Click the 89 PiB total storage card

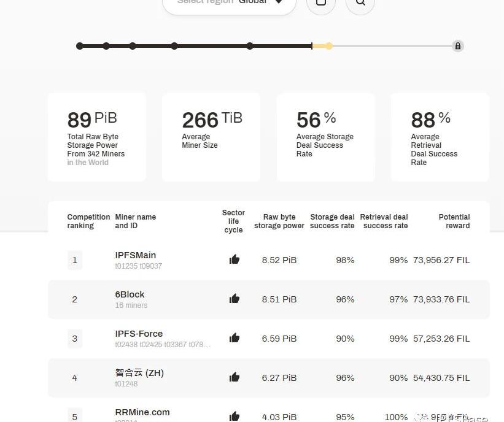pyautogui.click(x=97, y=137)
